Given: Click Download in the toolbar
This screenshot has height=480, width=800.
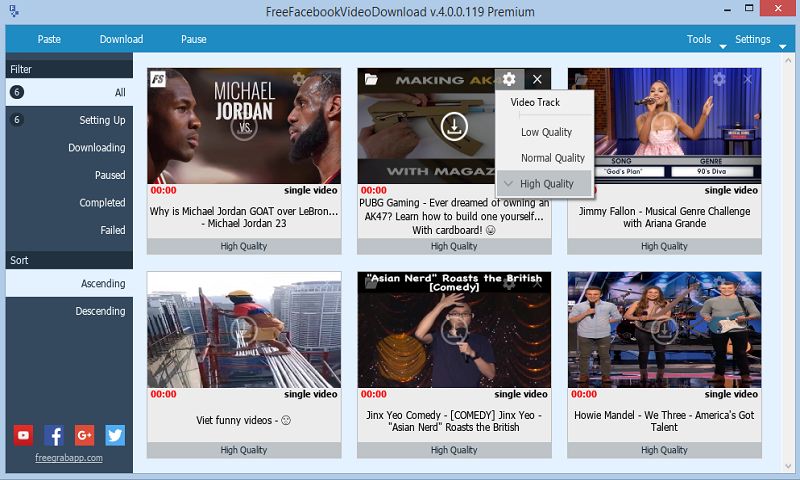Looking at the screenshot, I should coord(121,39).
